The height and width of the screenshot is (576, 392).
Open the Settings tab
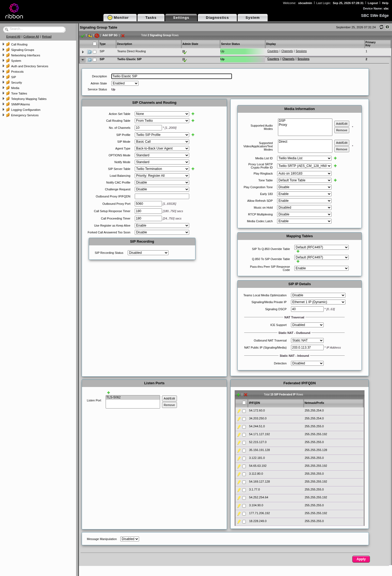(181, 18)
